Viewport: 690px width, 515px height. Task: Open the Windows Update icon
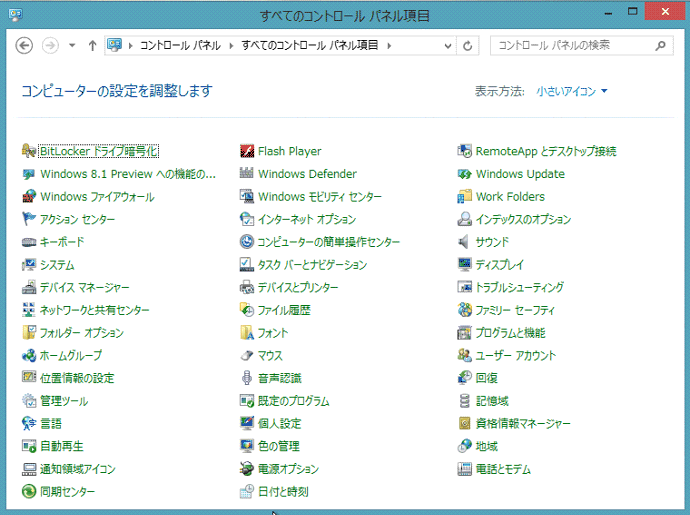464,173
